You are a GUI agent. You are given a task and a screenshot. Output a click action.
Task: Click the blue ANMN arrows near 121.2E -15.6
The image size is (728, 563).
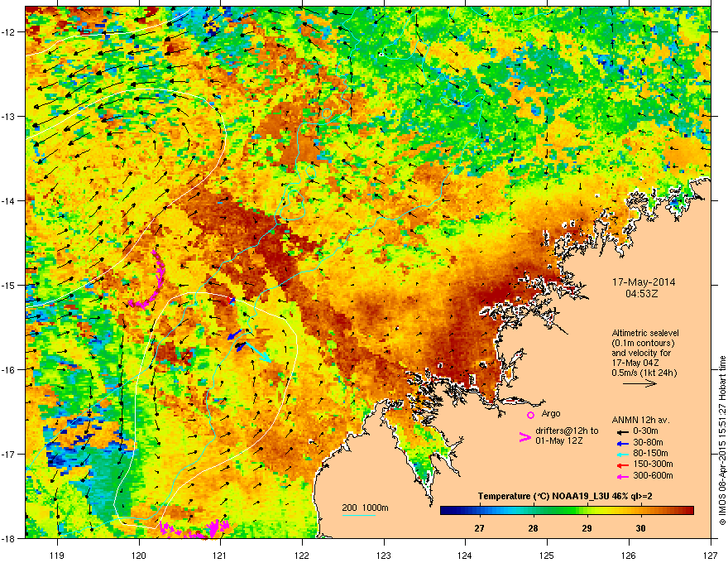click(x=237, y=340)
